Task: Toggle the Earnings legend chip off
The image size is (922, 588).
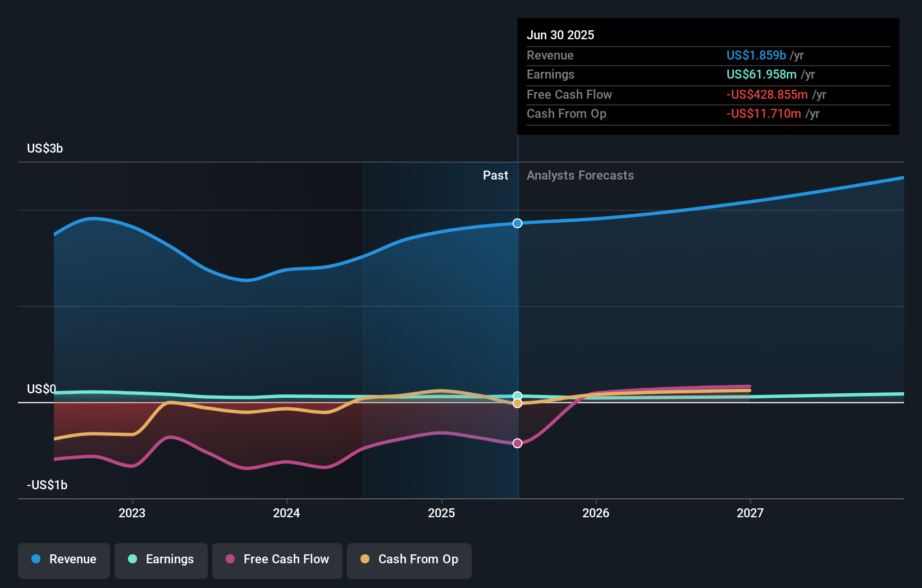Action: click(x=161, y=559)
